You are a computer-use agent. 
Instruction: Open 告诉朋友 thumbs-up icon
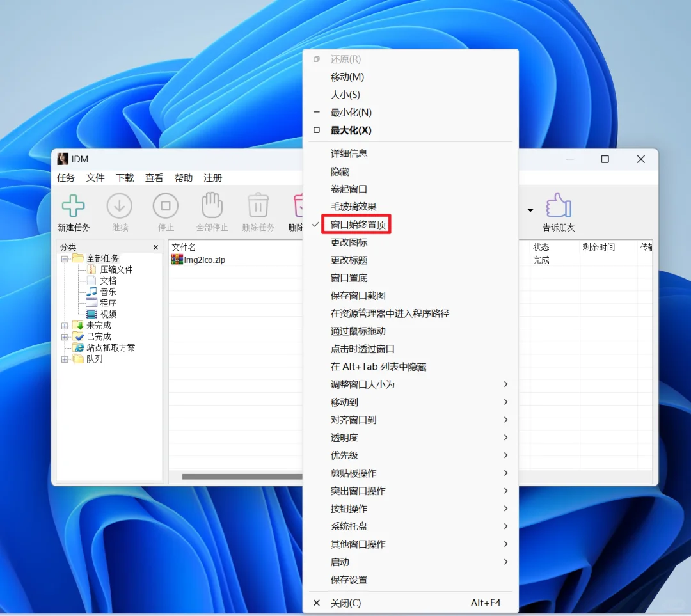(558, 203)
